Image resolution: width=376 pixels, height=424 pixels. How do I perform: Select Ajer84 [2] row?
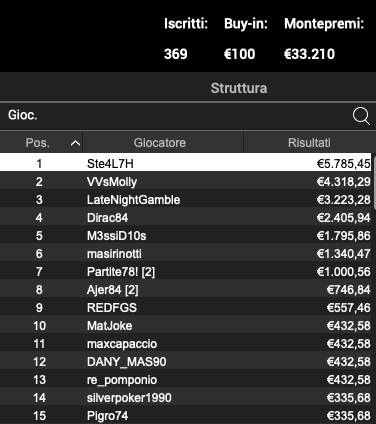(185, 290)
